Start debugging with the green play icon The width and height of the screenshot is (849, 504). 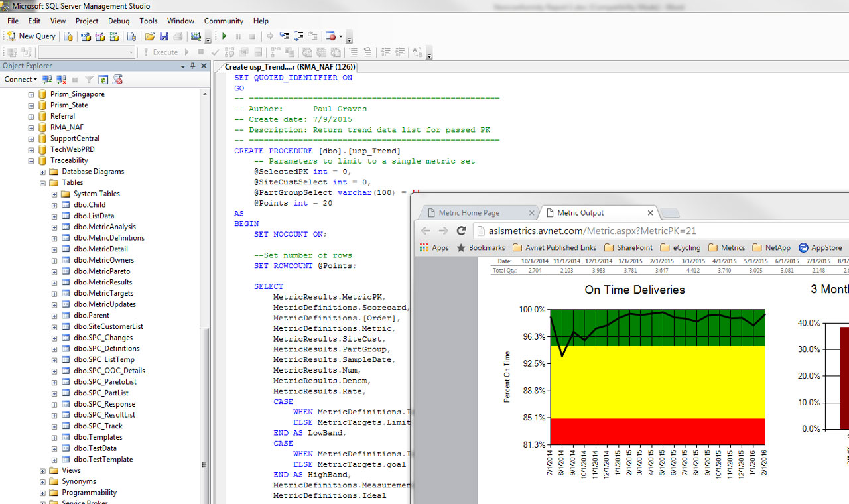point(224,36)
